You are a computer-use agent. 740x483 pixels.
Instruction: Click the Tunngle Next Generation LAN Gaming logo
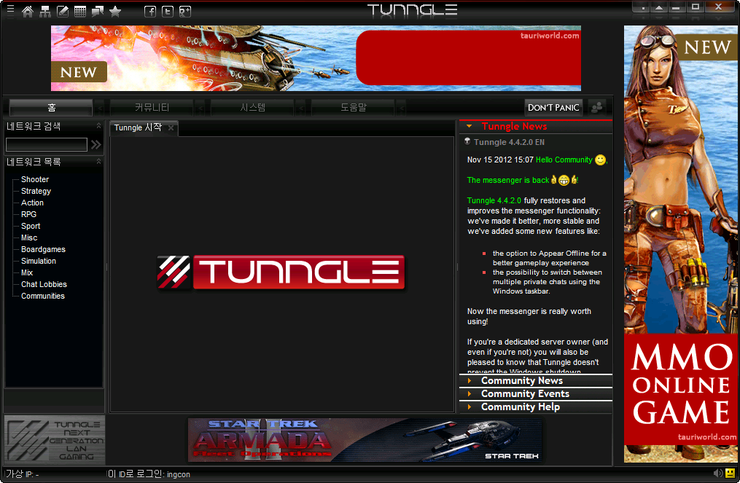[x=55, y=440]
